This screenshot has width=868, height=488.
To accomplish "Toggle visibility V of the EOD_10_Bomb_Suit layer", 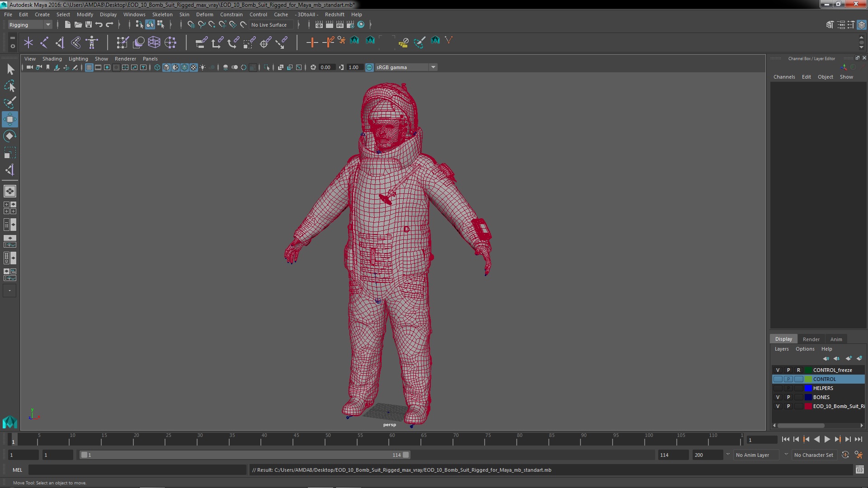I will tap(778, 406).
